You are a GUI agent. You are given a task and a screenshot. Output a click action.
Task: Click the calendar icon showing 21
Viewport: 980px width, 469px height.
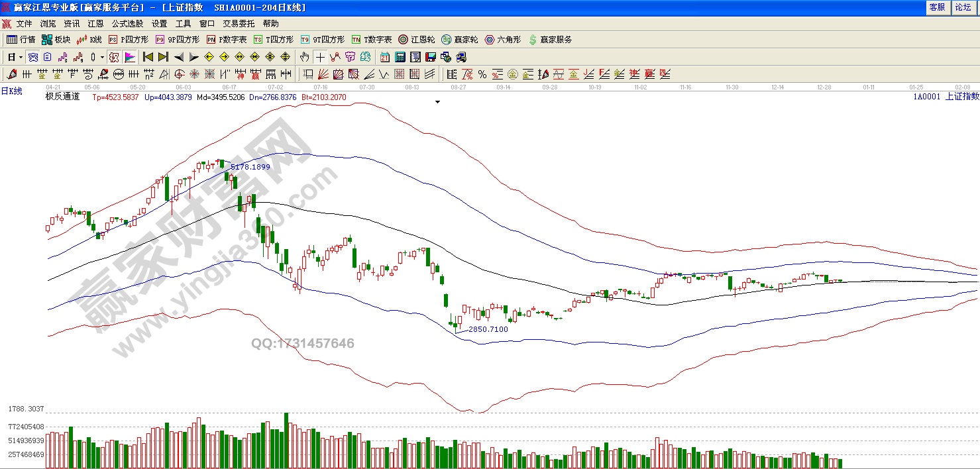pos(385,57)
